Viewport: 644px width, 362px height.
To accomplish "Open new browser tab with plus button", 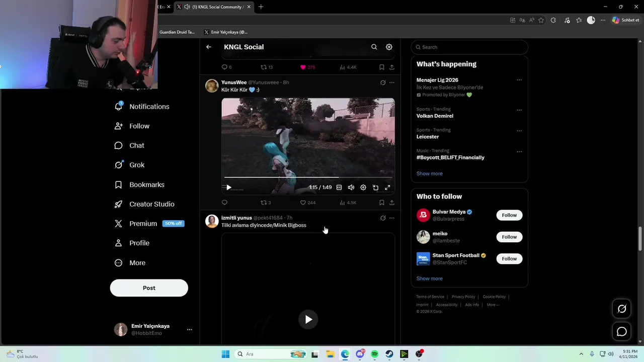I will [261, 7].
